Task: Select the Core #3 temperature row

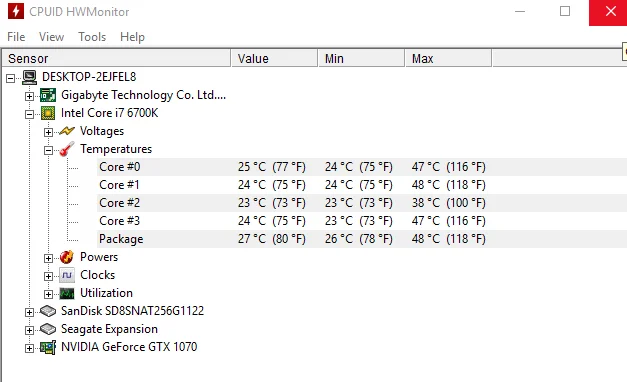Action: coord(362,221)
